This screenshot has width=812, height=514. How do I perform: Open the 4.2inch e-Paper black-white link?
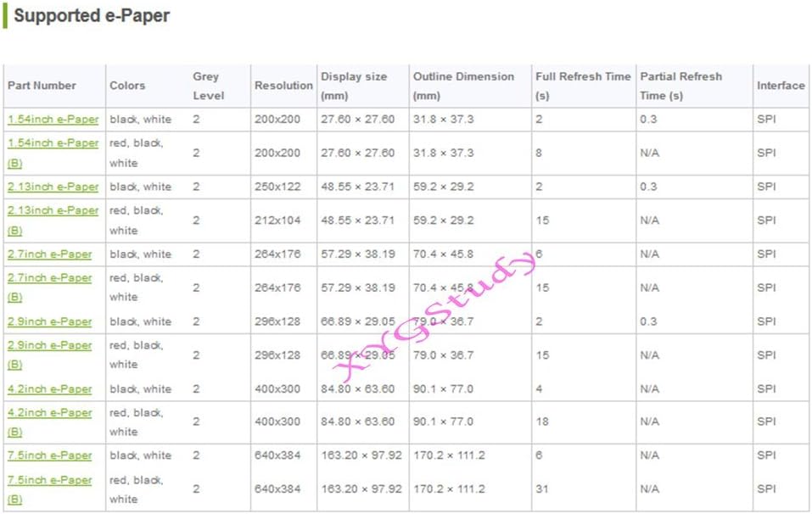[49, 389]
